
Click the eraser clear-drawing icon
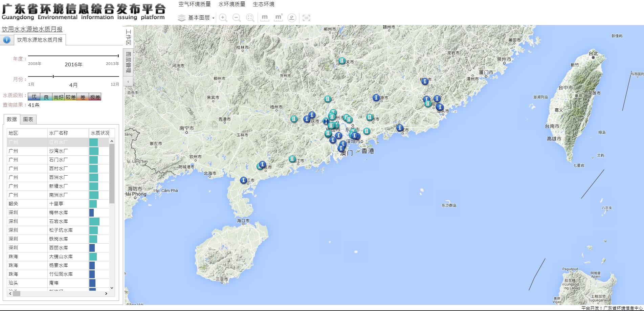tap(292, 18)
